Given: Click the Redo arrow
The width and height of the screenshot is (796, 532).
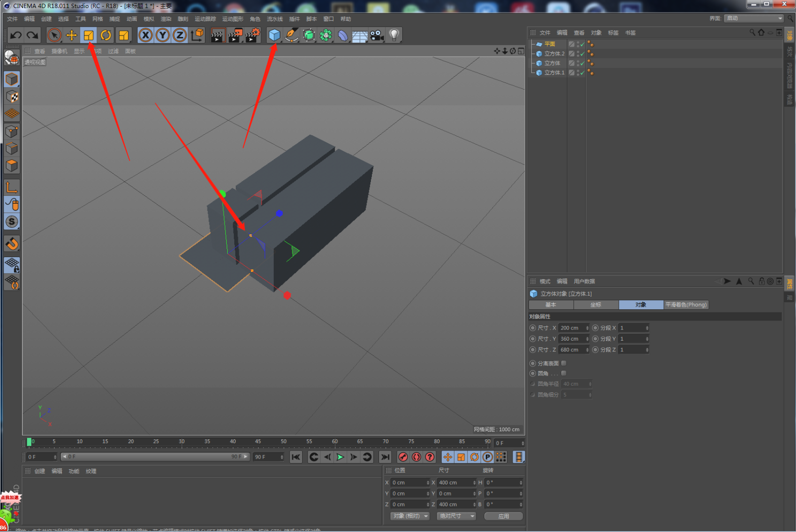Looking at the screenshot, I should (32, 35).
